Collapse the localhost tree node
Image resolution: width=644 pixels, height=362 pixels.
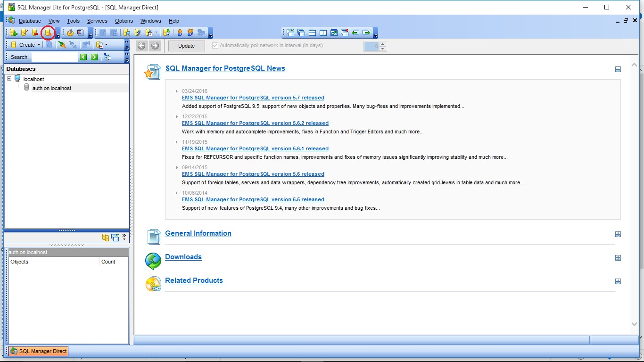pyautogui.click(x=9, y=79)
